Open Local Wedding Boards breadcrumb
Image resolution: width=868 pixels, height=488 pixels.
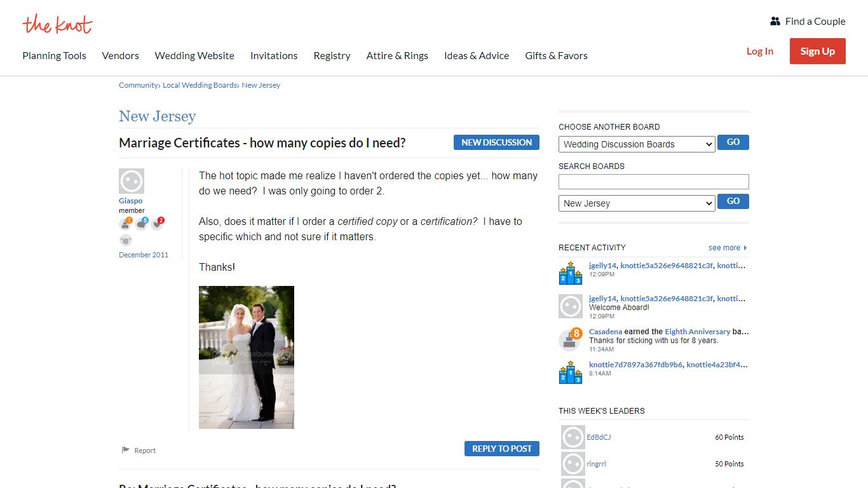point(200,85)
